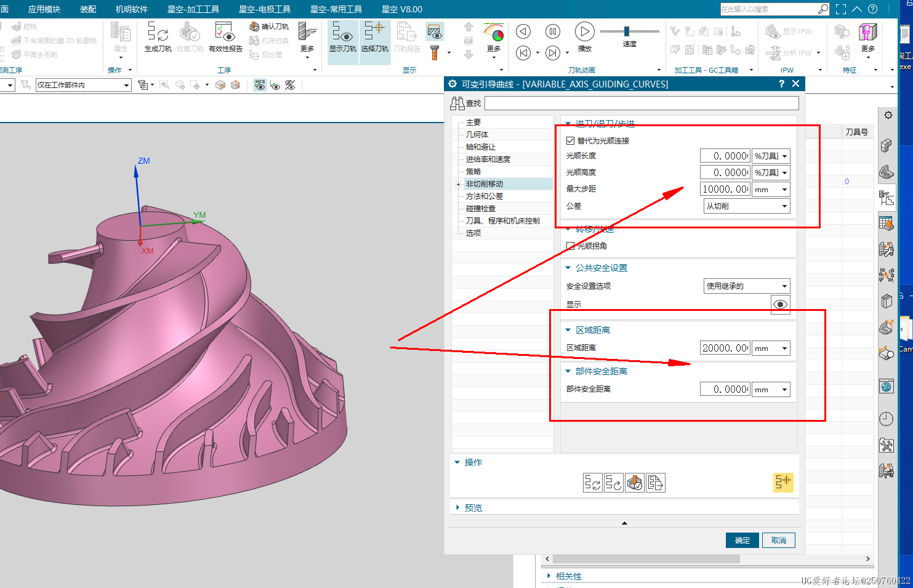Click the 查找 search field in dialog
The image size is (913, 588).
[642, 103]
